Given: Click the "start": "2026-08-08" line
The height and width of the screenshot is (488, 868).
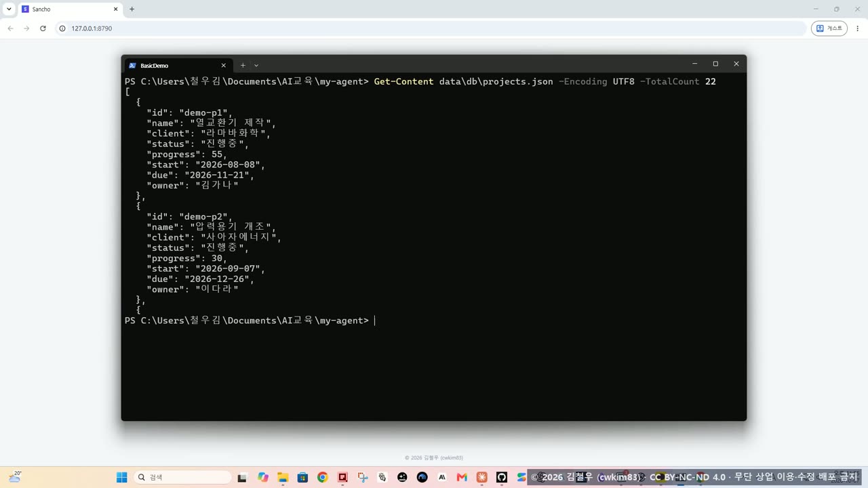Looking at the screenshot, I should pyautogui.click(x=205, y=165).
